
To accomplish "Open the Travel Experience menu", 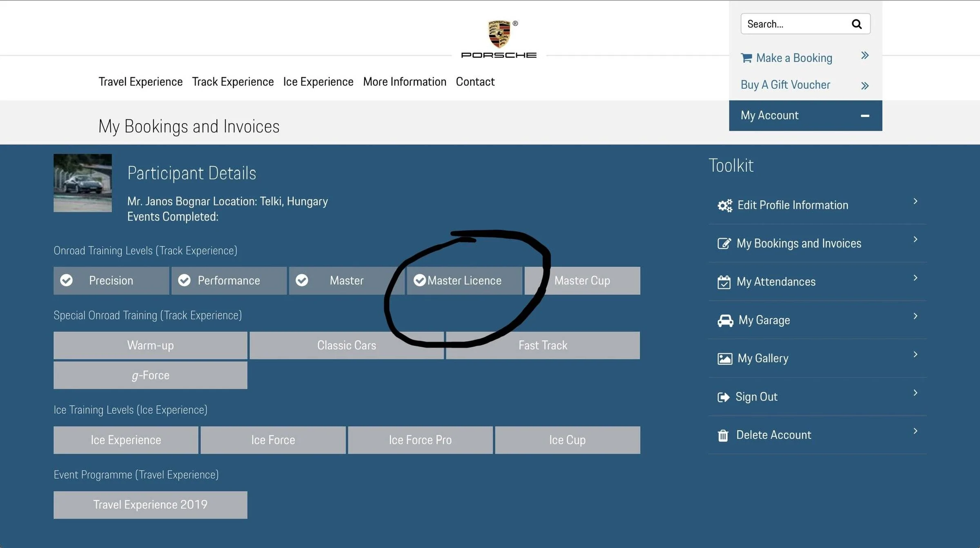I will (140, 82).
